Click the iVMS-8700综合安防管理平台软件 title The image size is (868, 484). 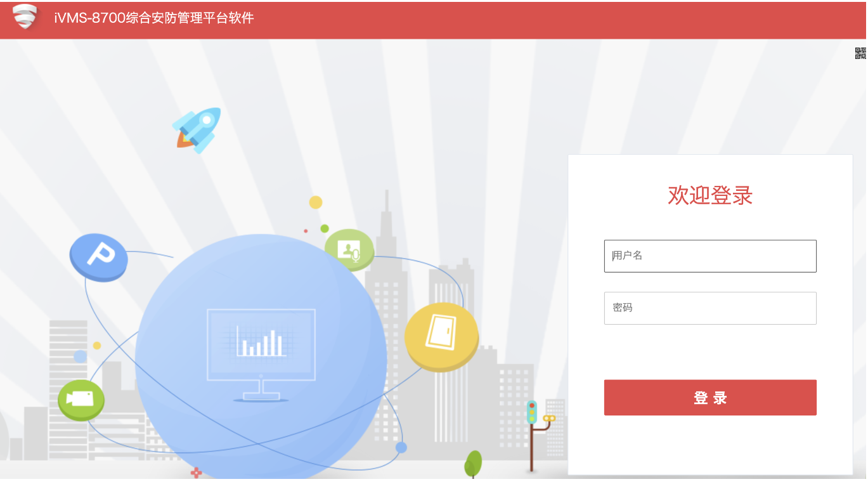coord(154,18)
